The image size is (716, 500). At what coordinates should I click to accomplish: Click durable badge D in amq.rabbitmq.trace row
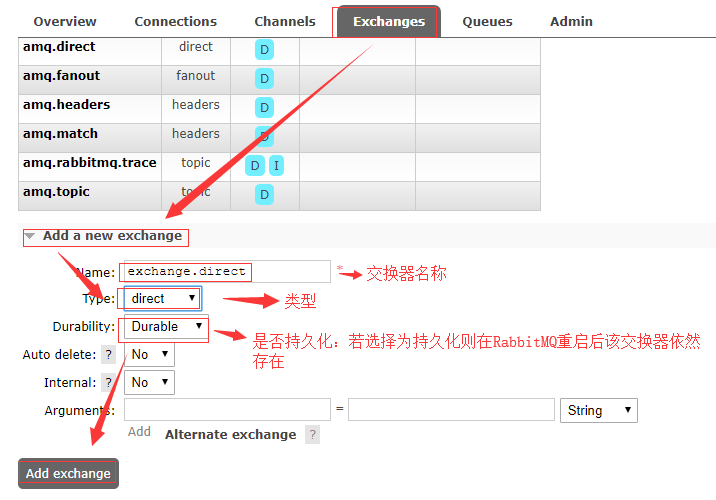click(x=255, y=166)
